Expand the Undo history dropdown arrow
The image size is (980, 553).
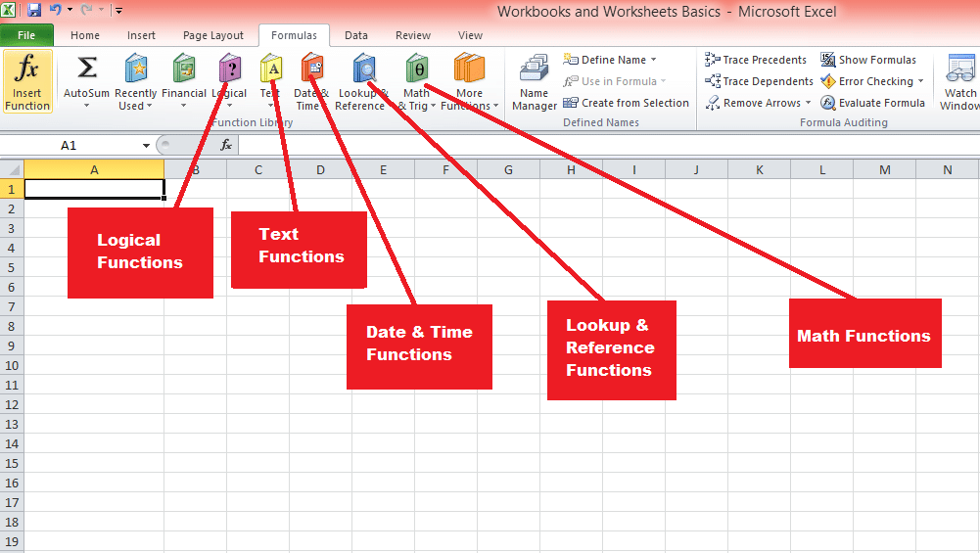(70, 10)
